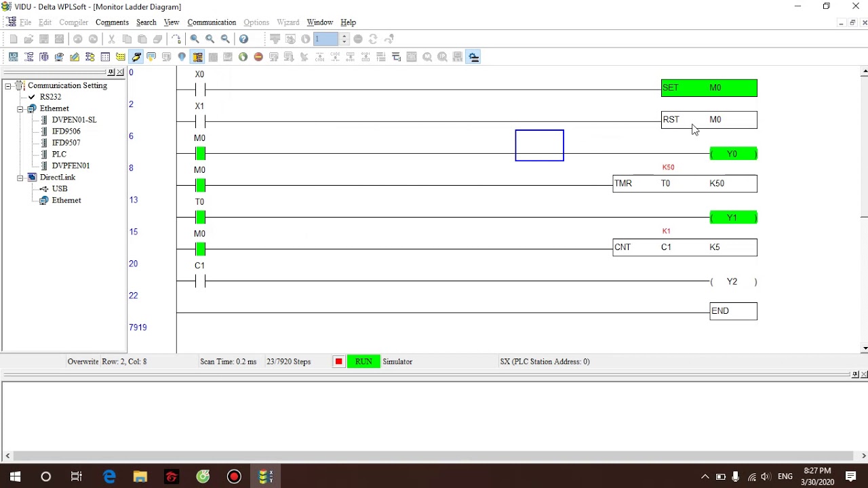Viewport: 868px width, 488px height.
Task: Select the RST M0 instruction block
Action: pos(709,120)
